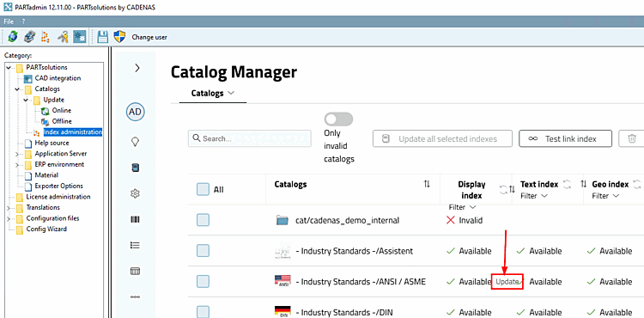Image resolution: width=644 pixels, height=318 pixels.
Task: Click into the Search field
Action: (x=249, y=138)
